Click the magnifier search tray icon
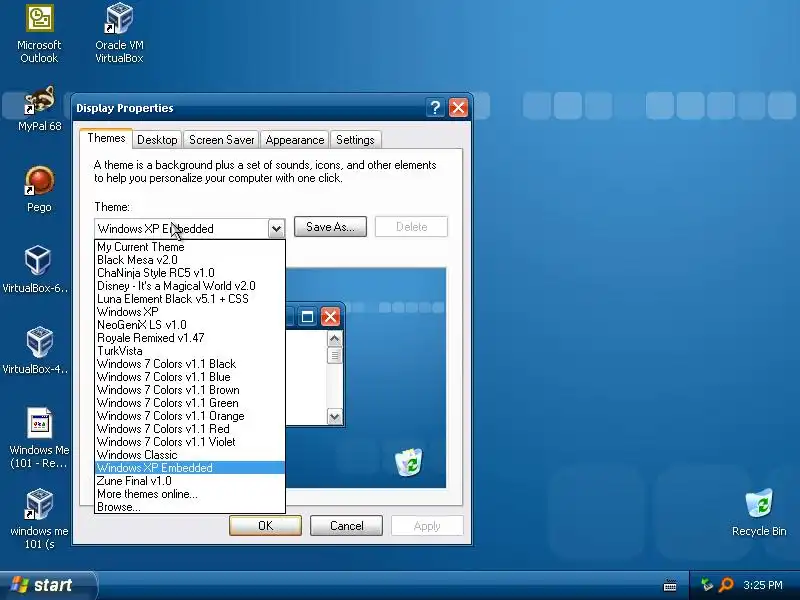This screenshot has width=800, height=600. [x=726, y=585]
